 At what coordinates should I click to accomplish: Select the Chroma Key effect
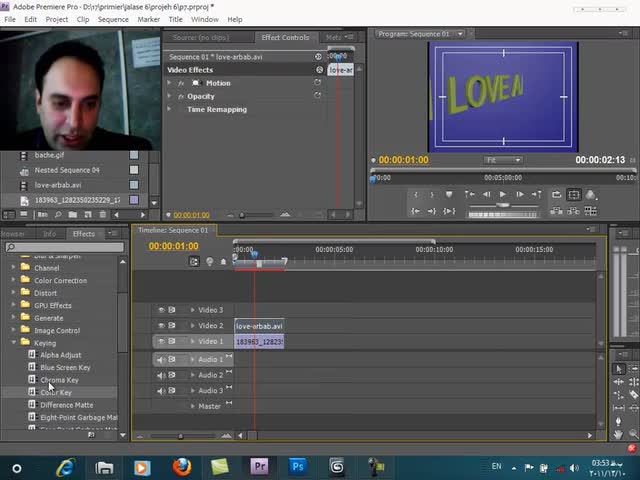coord(59,380)
